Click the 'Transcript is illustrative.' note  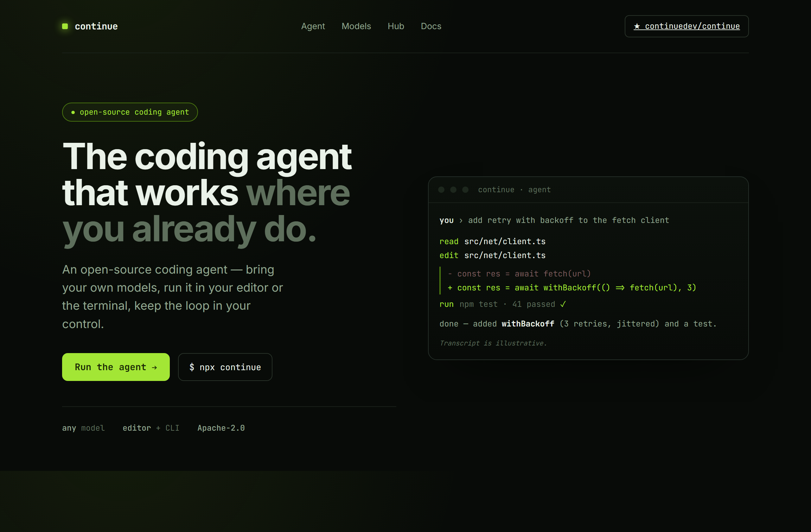[493, 343]
